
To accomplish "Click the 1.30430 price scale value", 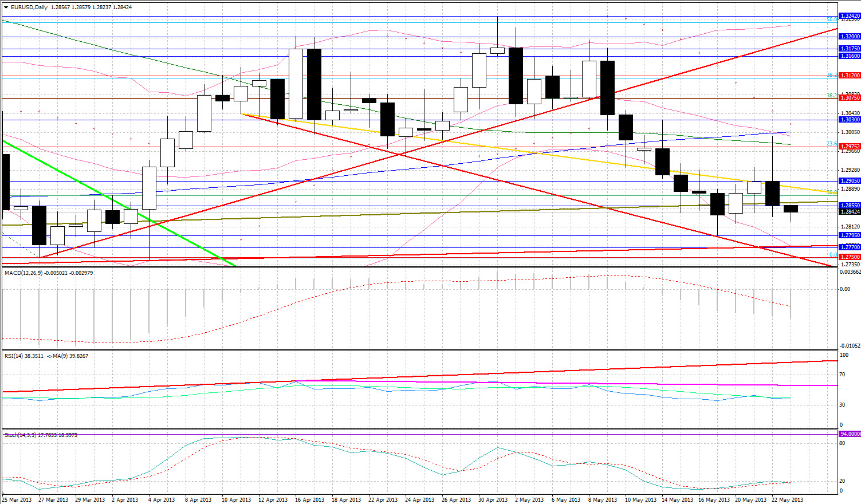I will click(x=850, y=113).
